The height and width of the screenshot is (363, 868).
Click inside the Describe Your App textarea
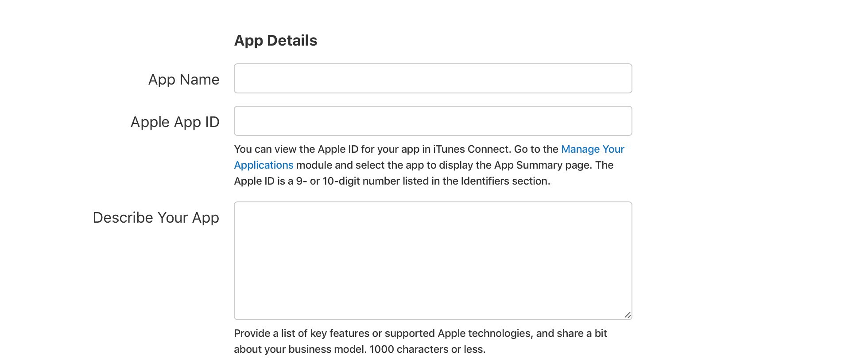[x=433, y=260]
